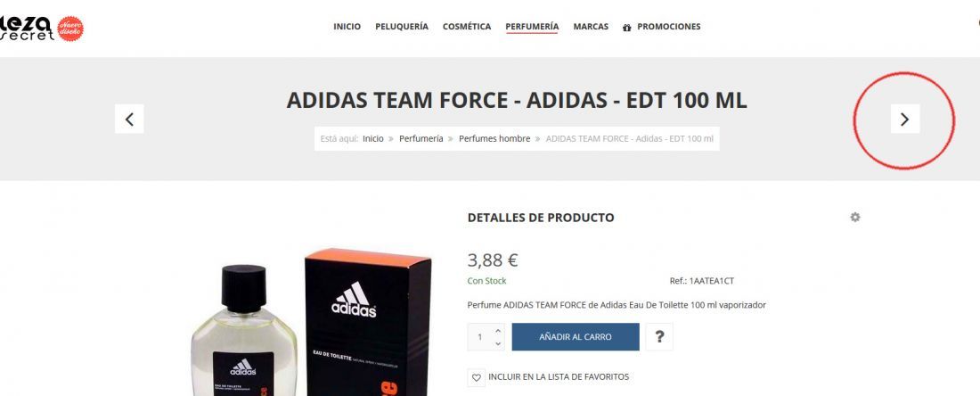Screen dimensions: 980x396
Task: Click the Nuevo diseño red badge
Action: [70, 29]
